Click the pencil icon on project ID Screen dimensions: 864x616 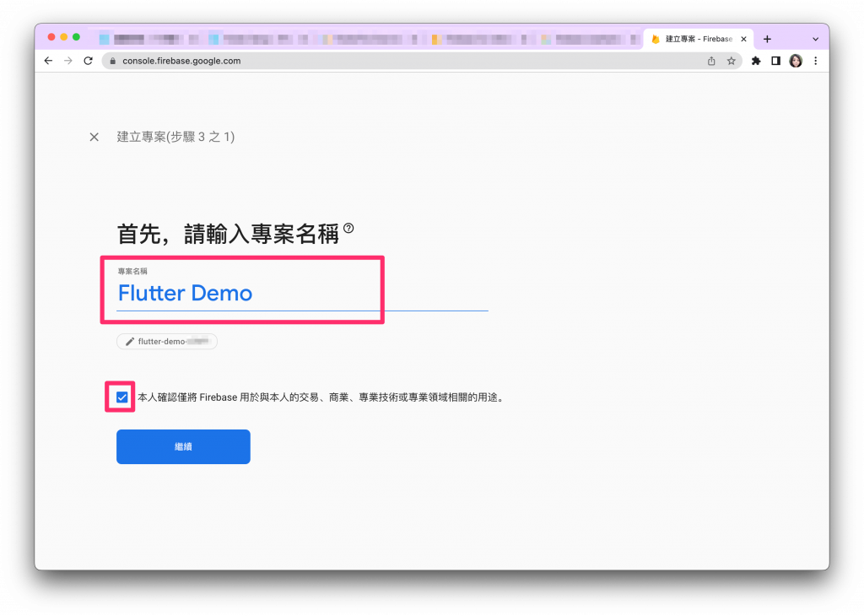(129, 342)
